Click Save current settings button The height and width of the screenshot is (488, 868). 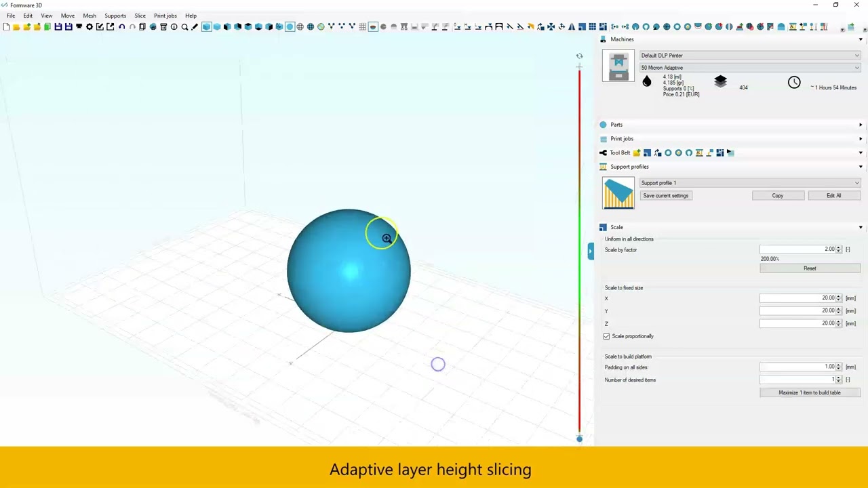coord(665,196)
